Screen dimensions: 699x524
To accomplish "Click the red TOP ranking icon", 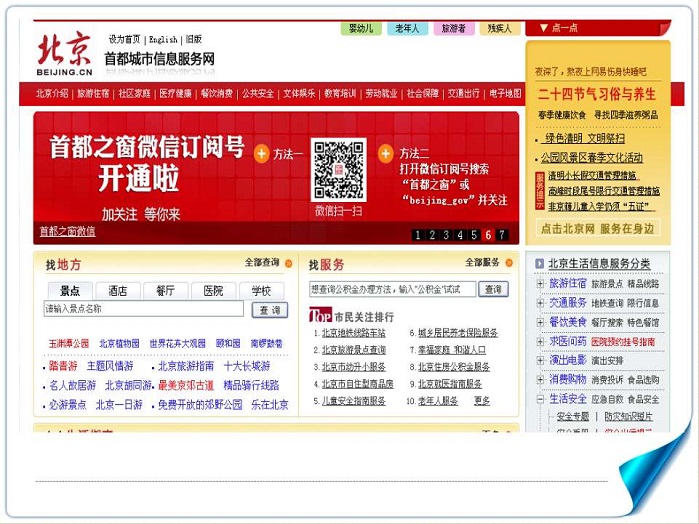I will [320, 314].
